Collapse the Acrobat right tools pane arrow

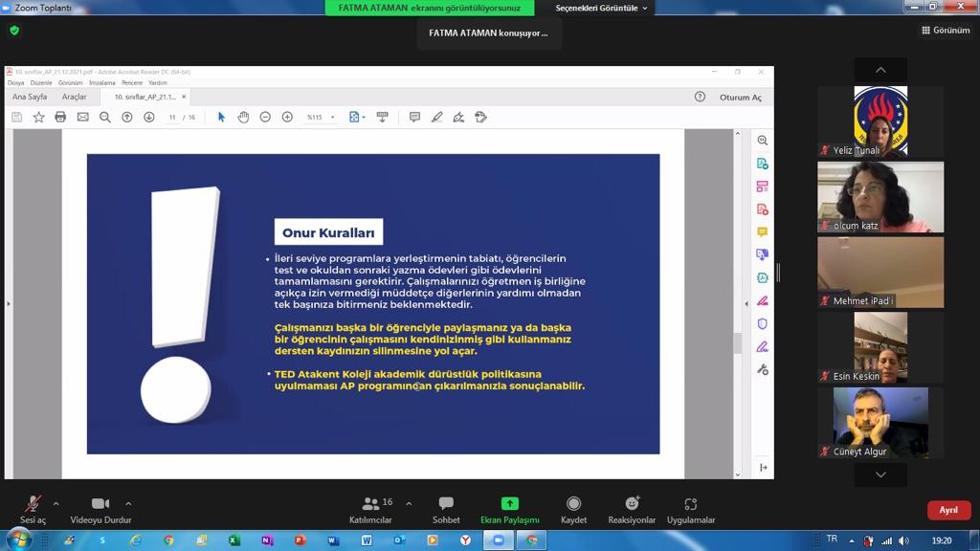coord(746,303)
